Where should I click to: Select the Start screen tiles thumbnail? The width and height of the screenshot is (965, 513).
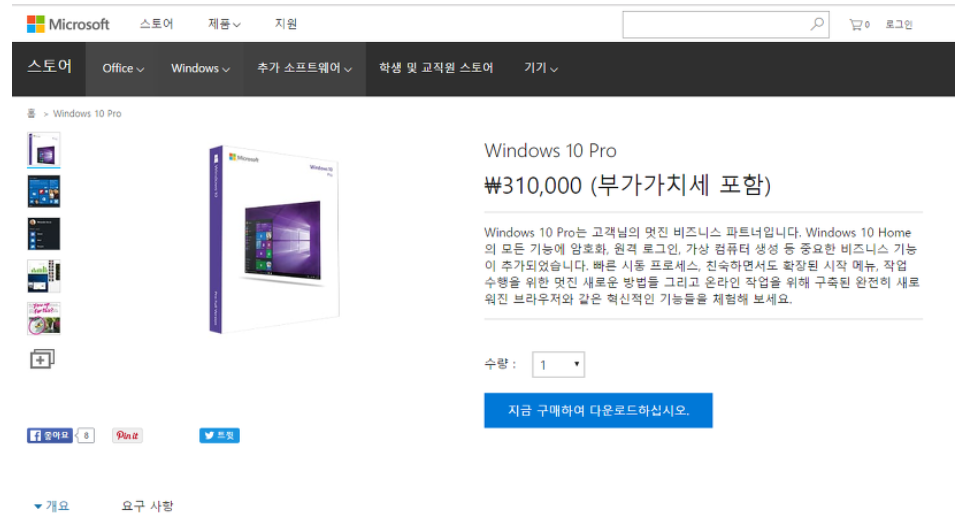coord(44,191)
